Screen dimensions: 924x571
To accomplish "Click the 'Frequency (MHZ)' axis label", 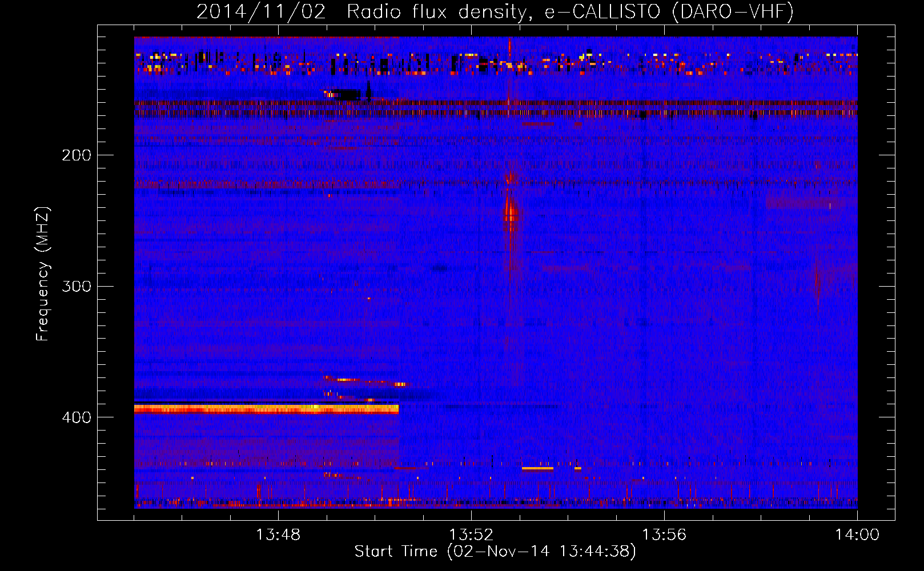I will pos(42,274).
